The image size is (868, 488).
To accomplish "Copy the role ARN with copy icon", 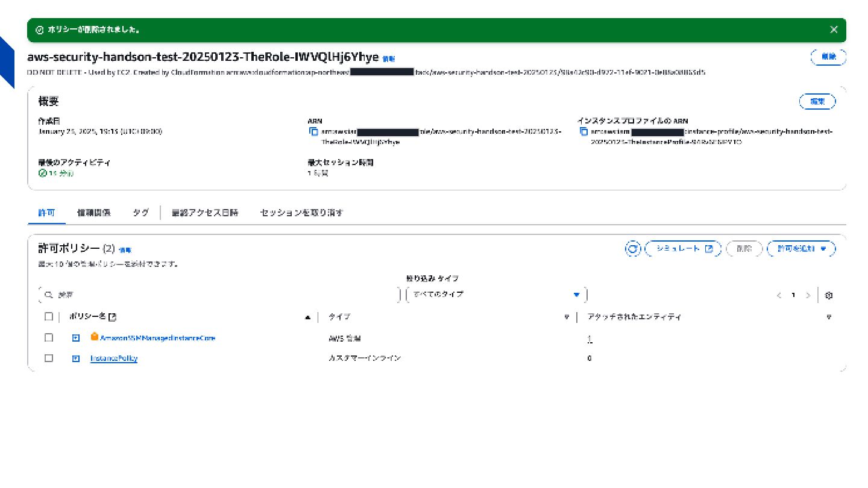I will 313,131.
